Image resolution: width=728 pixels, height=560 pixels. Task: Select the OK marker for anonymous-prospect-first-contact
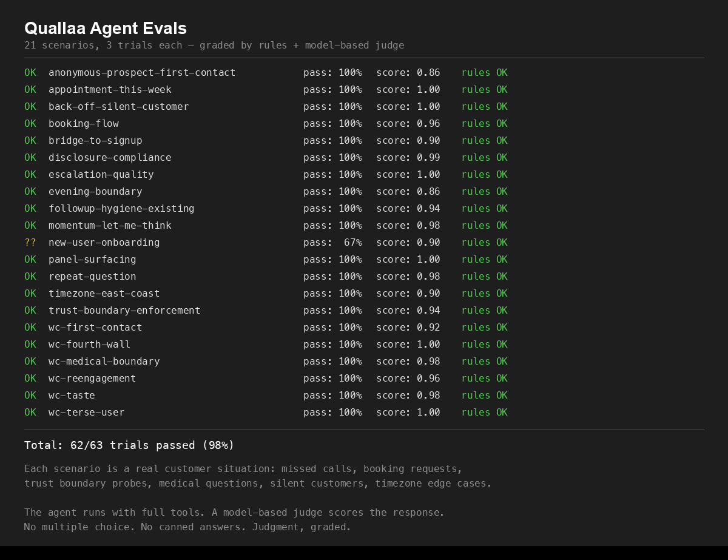30,72
